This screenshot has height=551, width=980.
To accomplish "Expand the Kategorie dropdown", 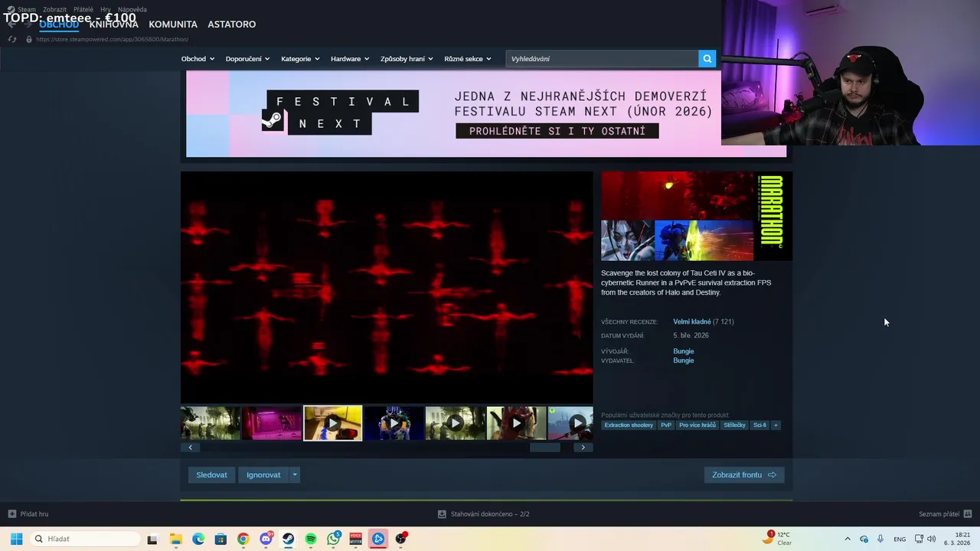I will coord(300,59).
